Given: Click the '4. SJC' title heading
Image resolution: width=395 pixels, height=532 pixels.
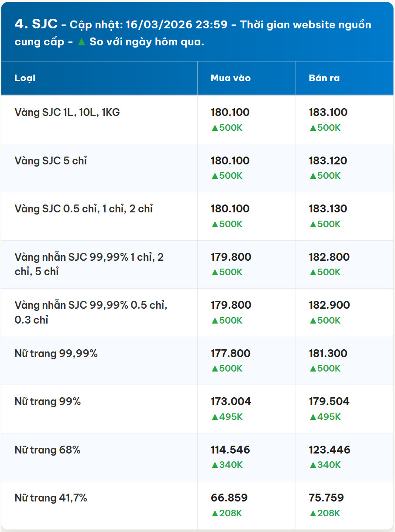Looking at the screenshot, I should click(x=36, y=24).
